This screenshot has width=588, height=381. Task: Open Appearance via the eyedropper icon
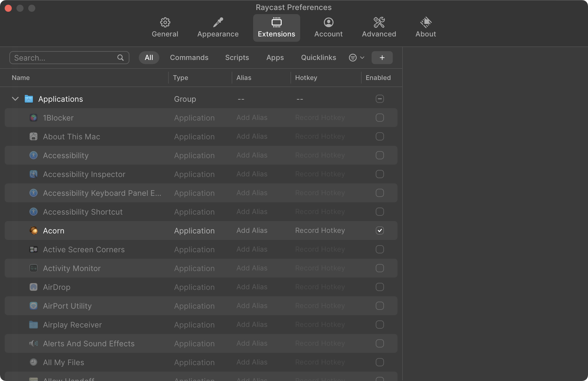[218, 22]
